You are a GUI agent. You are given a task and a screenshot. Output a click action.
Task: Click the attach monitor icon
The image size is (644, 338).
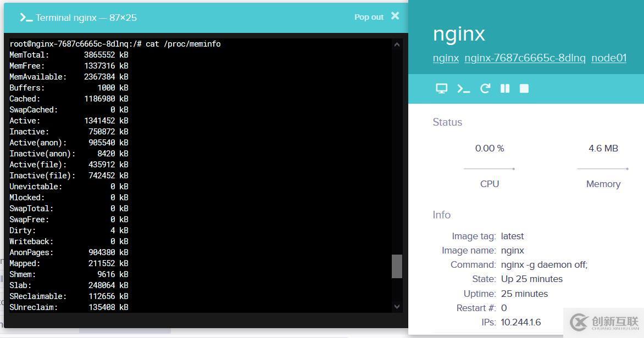click(442, 88)
